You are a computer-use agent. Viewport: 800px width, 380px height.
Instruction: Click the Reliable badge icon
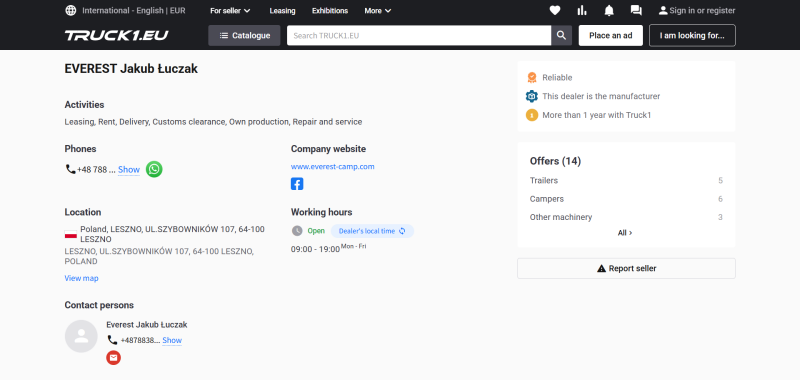(x=532, y=78)
